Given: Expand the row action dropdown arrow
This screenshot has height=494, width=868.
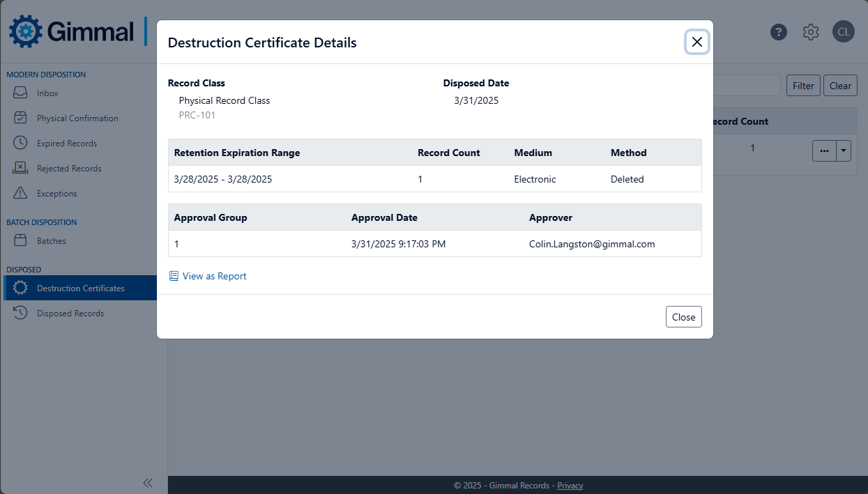Looking at the screenshot, I should click(844, 150).
